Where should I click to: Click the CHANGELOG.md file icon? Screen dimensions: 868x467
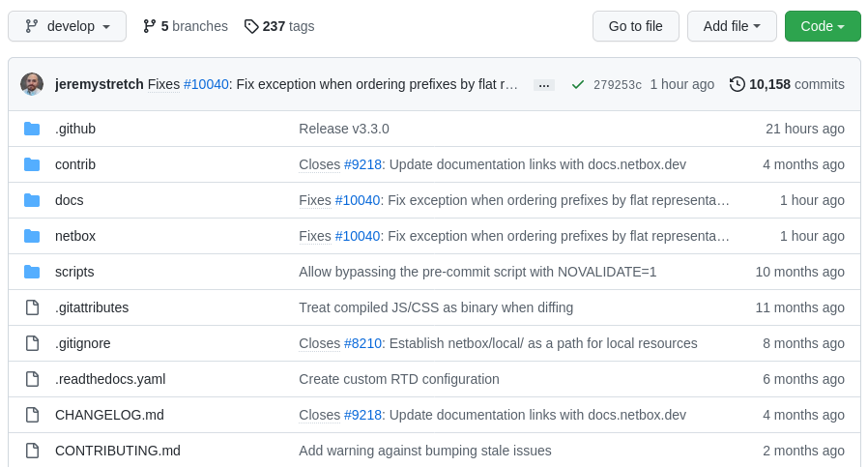coord(32,415)
